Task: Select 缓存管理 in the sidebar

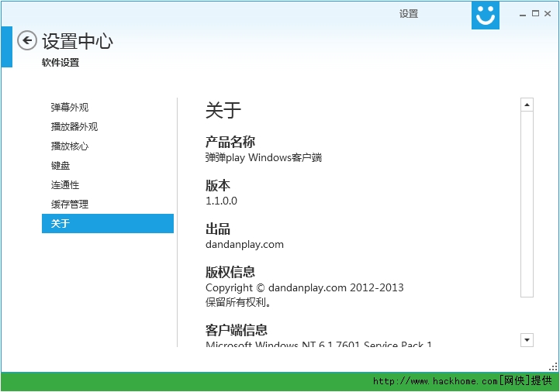Action: pos(70,204)
